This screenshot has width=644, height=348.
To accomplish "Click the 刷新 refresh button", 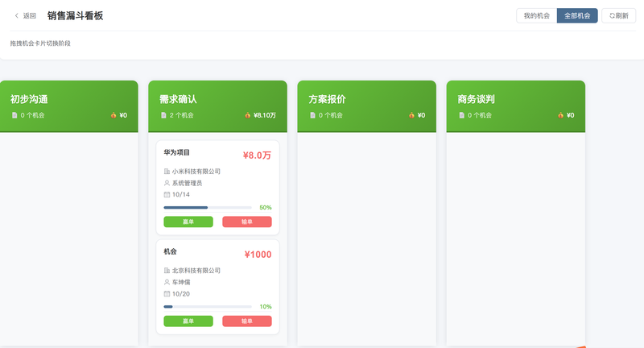I will 618,15.
